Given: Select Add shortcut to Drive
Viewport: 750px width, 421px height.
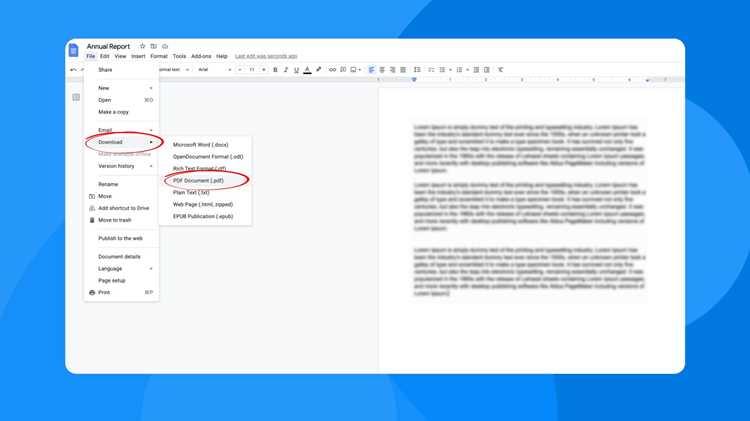Looking at the screenshot, I should click(x=121, y=208).
